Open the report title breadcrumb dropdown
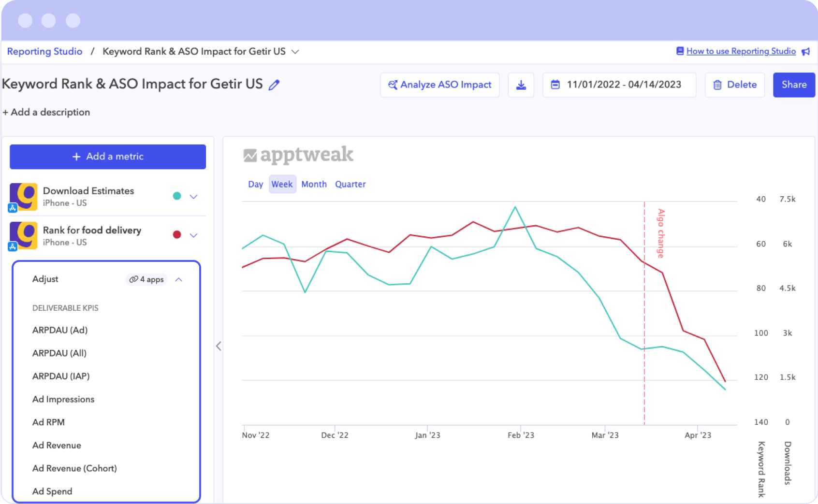 pyautogui.click(x=296, y=51)
